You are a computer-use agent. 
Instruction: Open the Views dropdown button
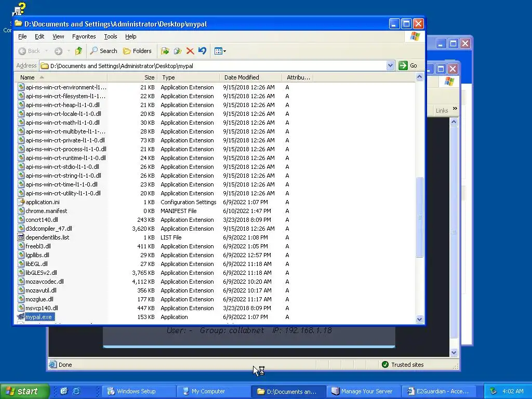click(220, 51)
